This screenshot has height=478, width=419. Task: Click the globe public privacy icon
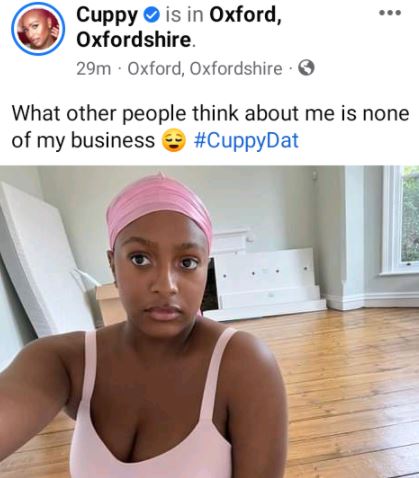306,68
